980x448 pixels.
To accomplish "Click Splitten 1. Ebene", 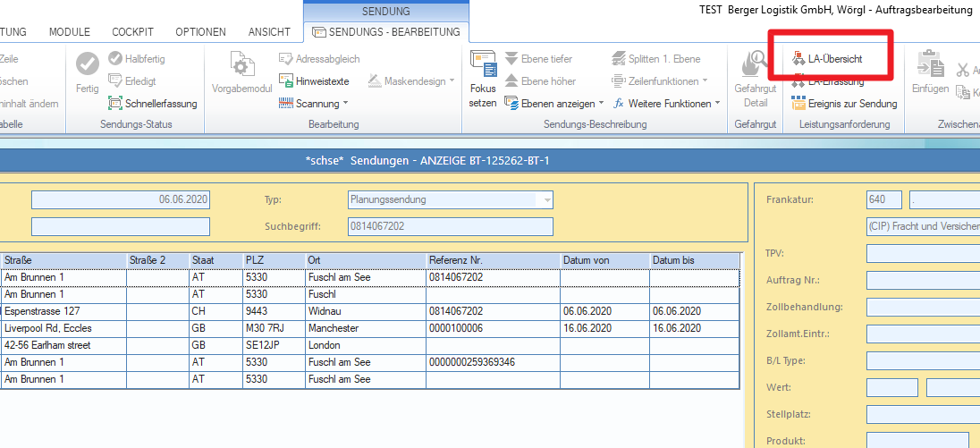I will click(x=655, y=59).
